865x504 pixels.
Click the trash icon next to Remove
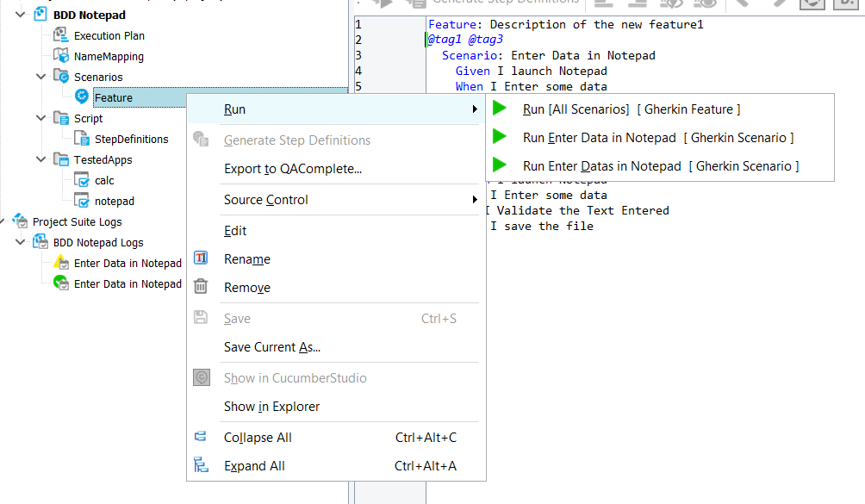pos(202,287)
